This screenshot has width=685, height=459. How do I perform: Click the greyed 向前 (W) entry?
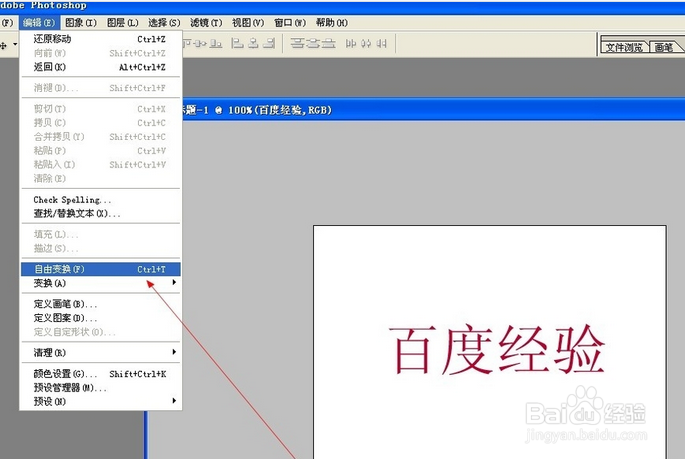point(100,53)
